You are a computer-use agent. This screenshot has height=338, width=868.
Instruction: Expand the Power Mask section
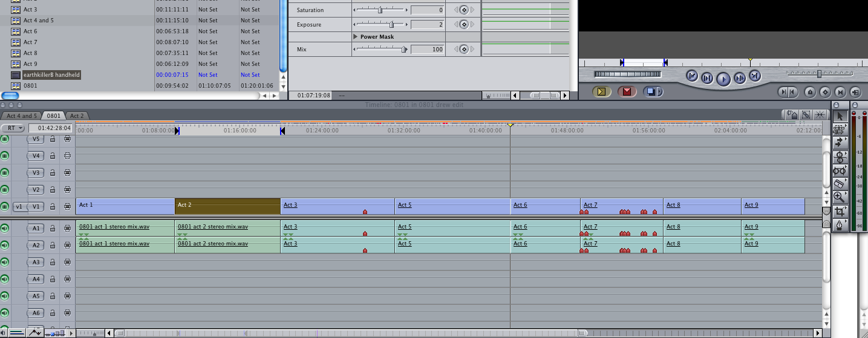356,37
